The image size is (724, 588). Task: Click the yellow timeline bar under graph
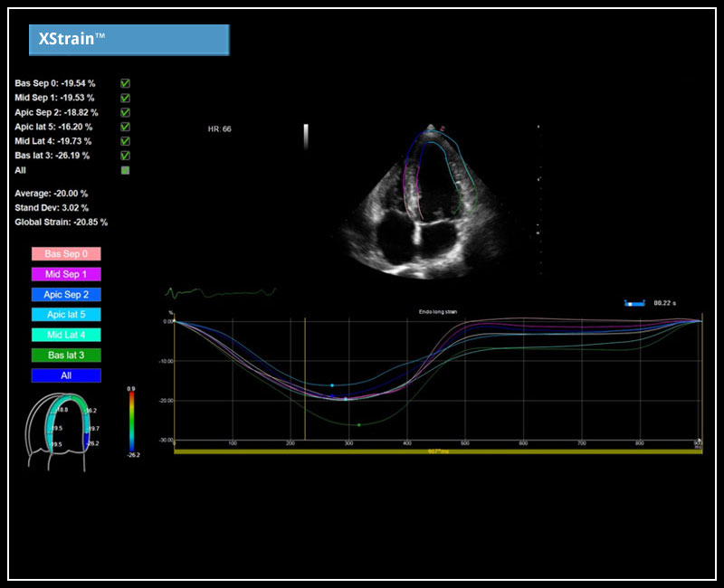click(434, 450)
